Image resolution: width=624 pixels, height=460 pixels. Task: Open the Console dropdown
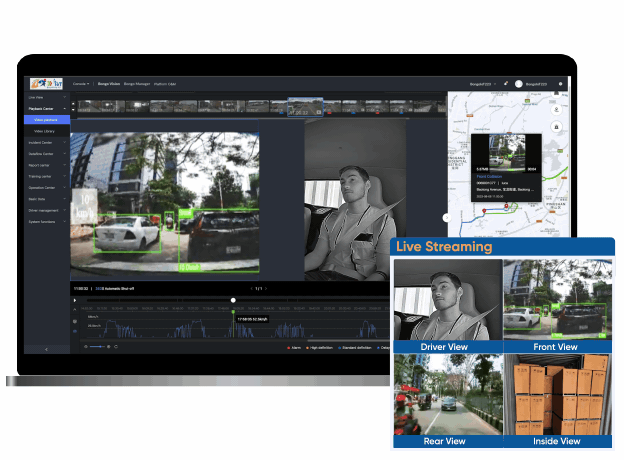[x=81, y=84]
